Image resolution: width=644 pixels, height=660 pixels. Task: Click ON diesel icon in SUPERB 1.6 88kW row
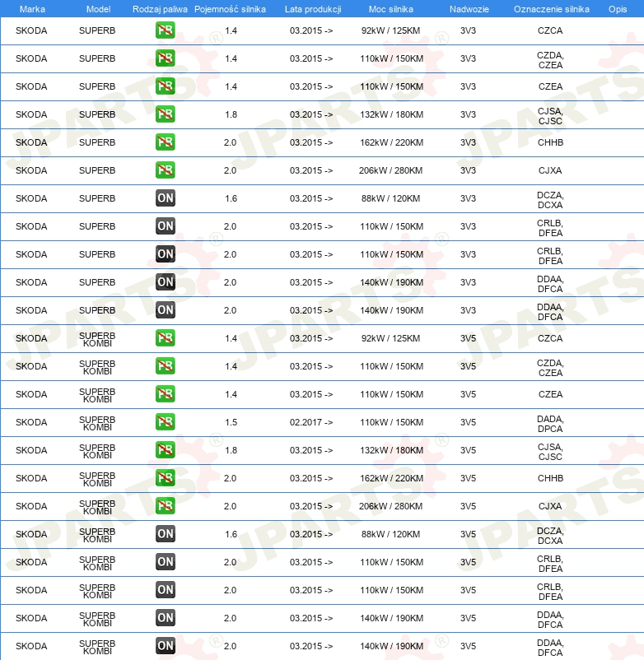(165, 198)
